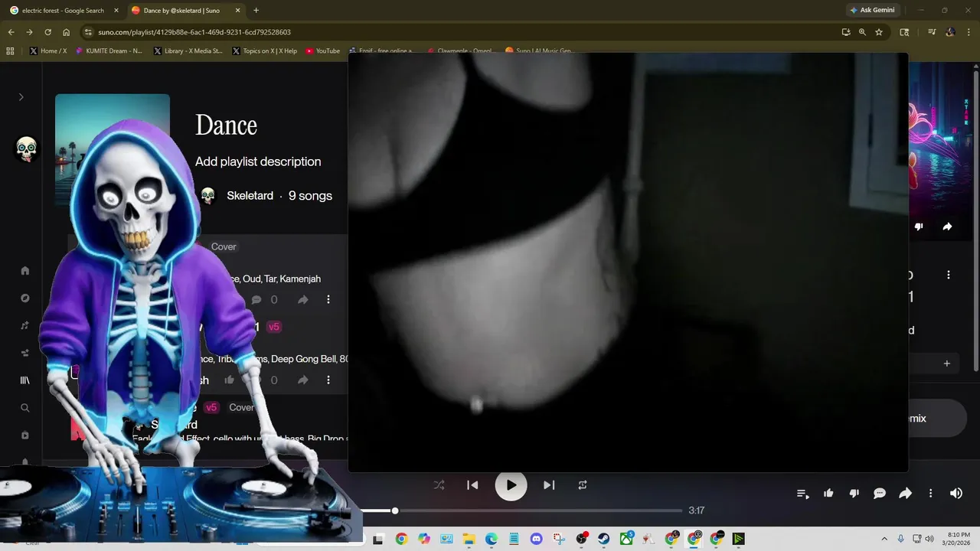The height and width of the screenshot is (551, 980).
Task: Open KUMITE Dream bookmark
Action: [x=109, y=51]
